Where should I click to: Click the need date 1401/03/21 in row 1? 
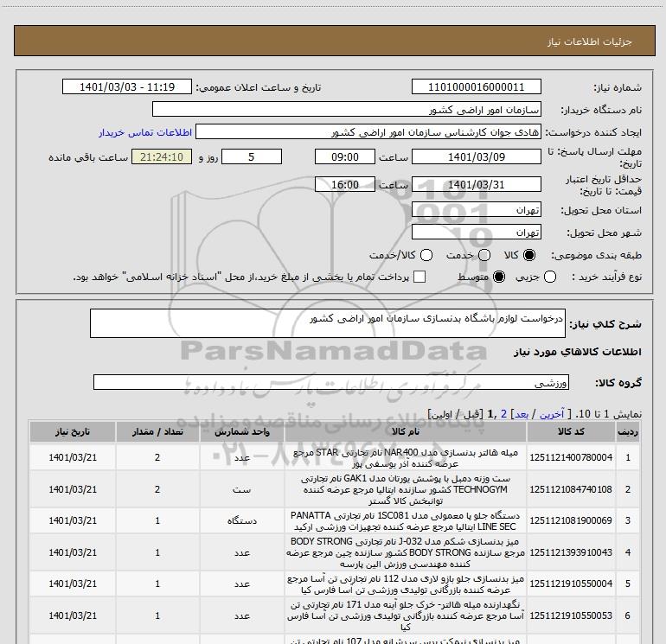[73, 457]
